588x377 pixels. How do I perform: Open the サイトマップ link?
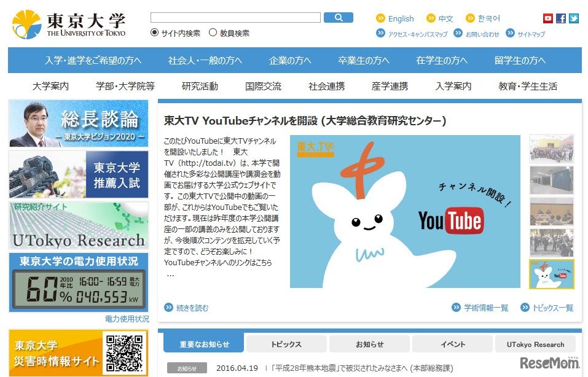(531, 34)
